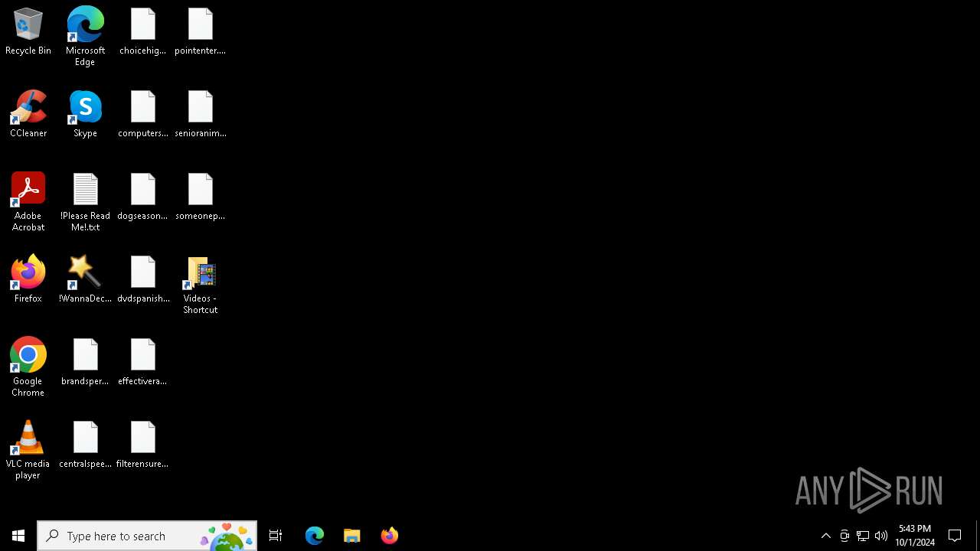The height and width of the screenshot is (551, 980).
Task: Click the Show desktop strip
Action: (978, 536)
